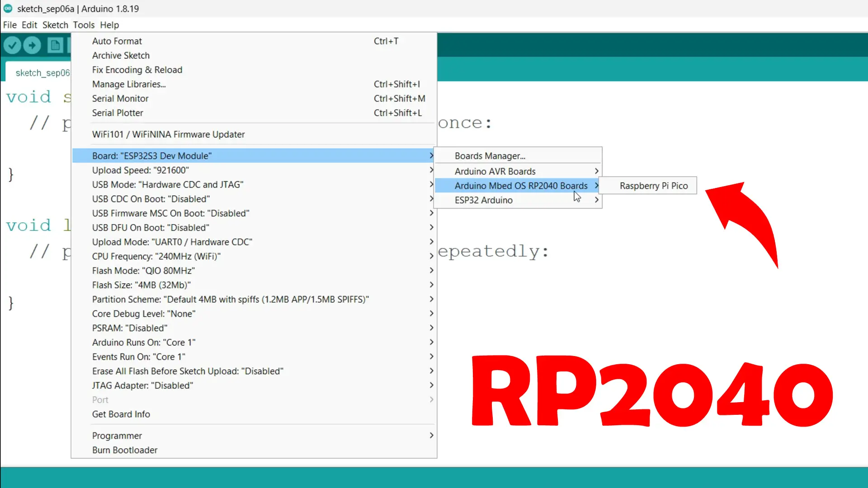Expand Board: "ESP32S3 Dev Module" submenu
The width and height of the screenshot is (868, 488).
254,156
